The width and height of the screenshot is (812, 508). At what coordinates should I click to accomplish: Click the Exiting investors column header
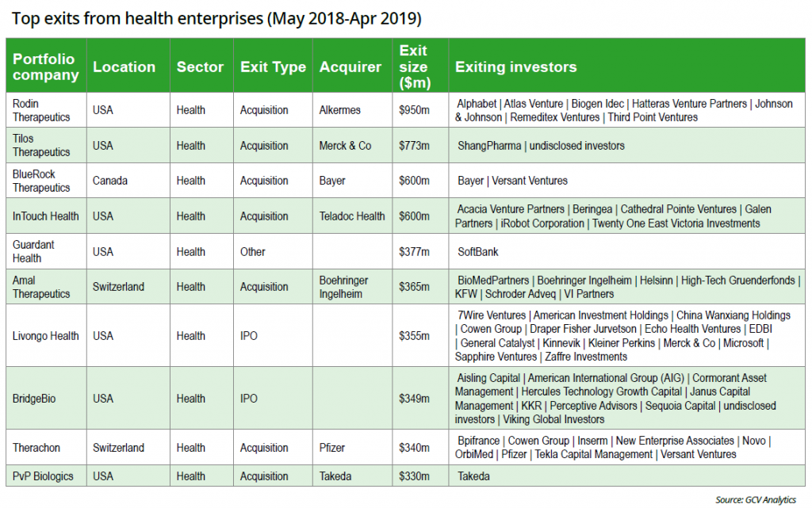(515, 67)
